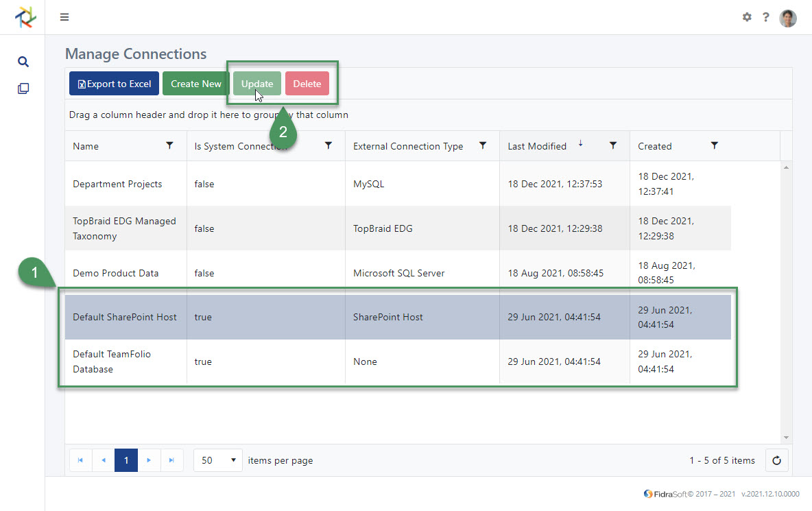This screenshot has width=812, height=511.
Task: Open the items per page dropdown
Action: click(x=217, y=460)
